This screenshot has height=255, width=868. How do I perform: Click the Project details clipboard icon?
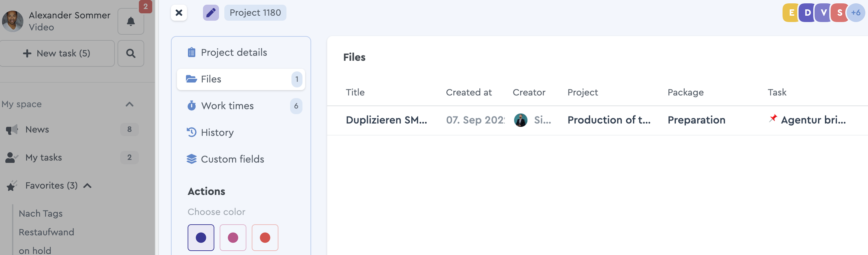tap(191, 52)
